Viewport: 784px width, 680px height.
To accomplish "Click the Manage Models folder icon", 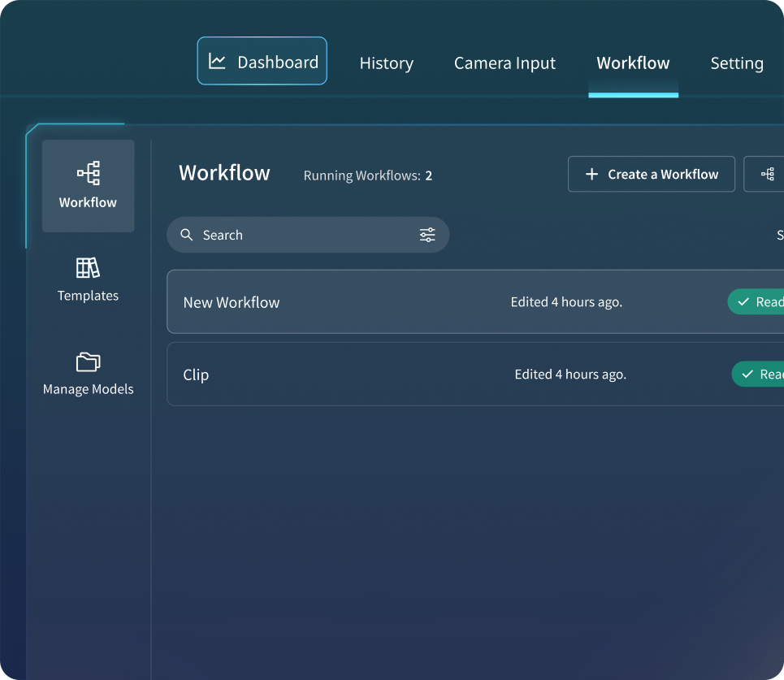I will pyautogui.click(x=88, y=362).
